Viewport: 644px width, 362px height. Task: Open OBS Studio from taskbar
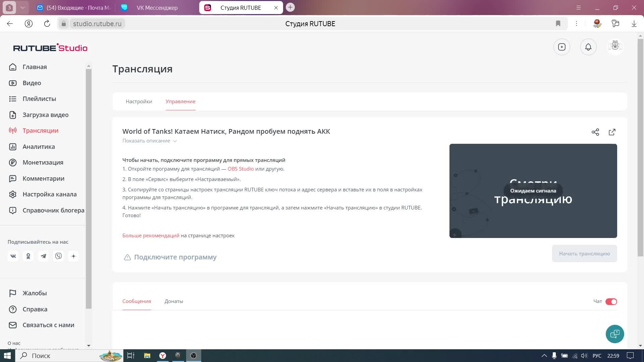point(194,356)
